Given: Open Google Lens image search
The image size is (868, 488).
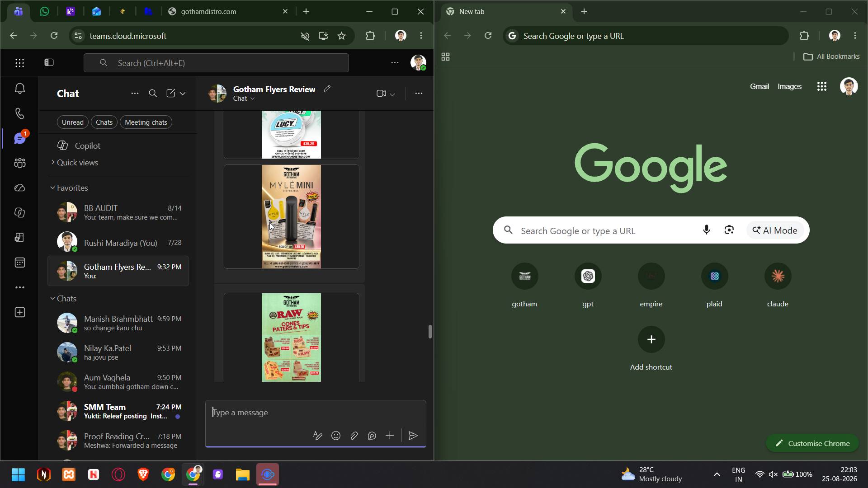Looking at the screenshot, I should pos(729,230).
